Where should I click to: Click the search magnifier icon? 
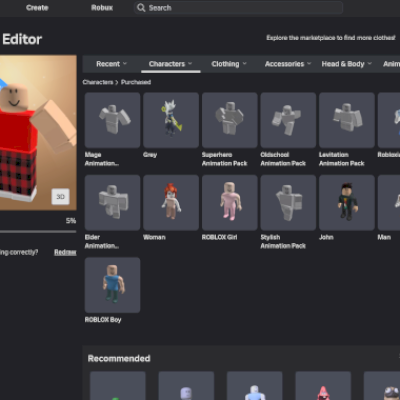pyautogui.click(x=141, y=8)
